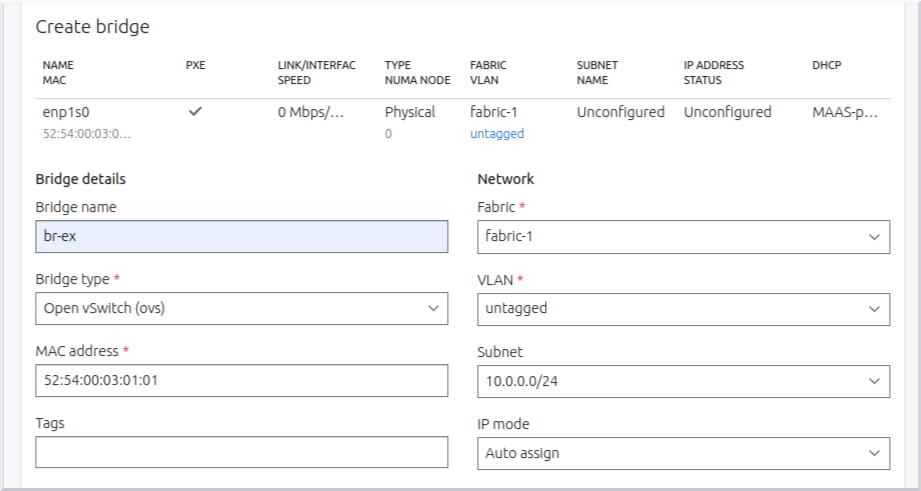The image size is (921, 491).
Task: Select the enp1s0 interface name
Action: 67,112
